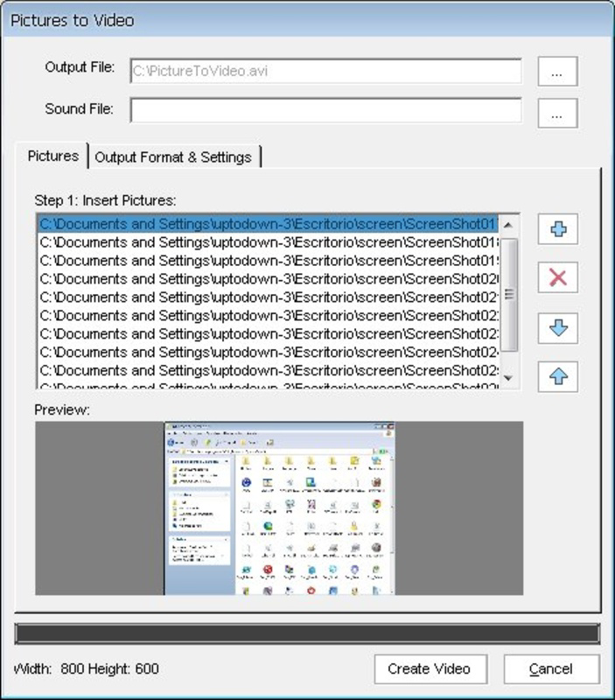The width and height of the screenshot is (615, 700).
Task: Switch to the Pictures tab
Action: 52,156
